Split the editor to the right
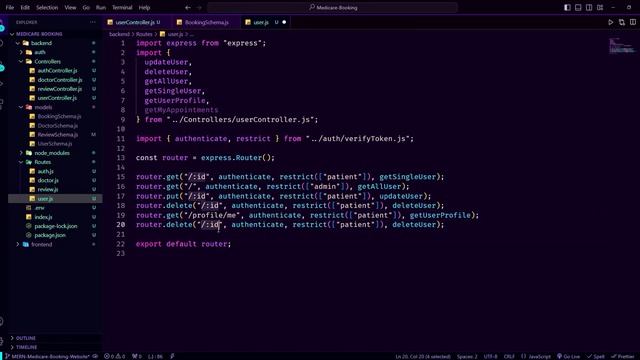The height and width of the screenshot is (360, 640). click(x=633, y=22)
